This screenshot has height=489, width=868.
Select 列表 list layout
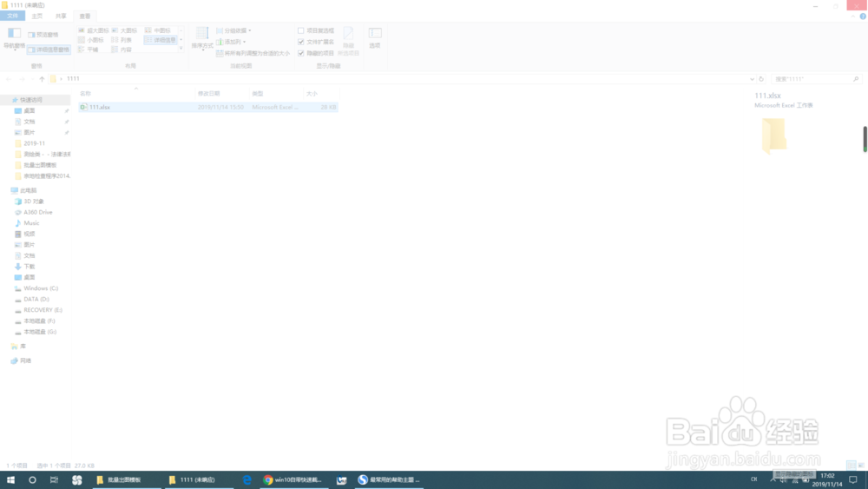[x=122, y=40]
